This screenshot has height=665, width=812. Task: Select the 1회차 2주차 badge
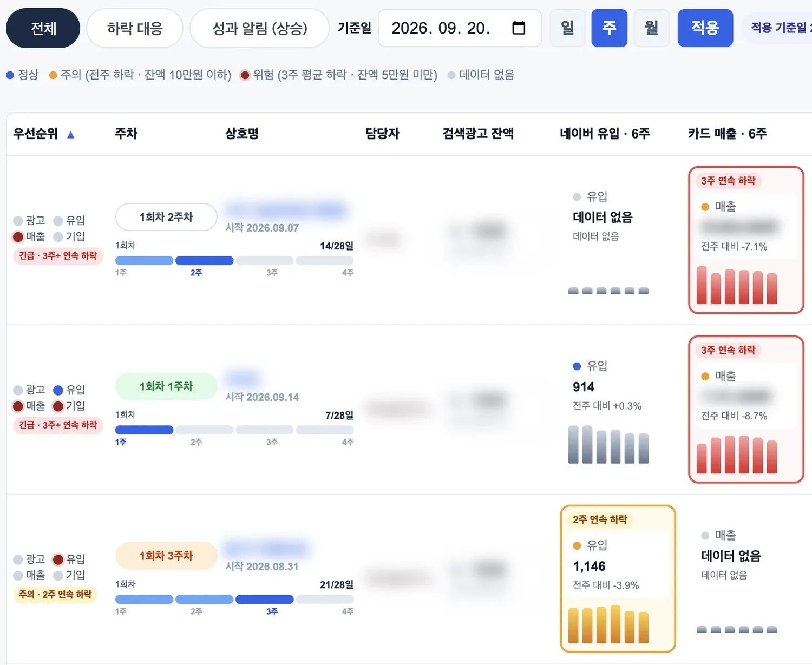pos(166,217)
